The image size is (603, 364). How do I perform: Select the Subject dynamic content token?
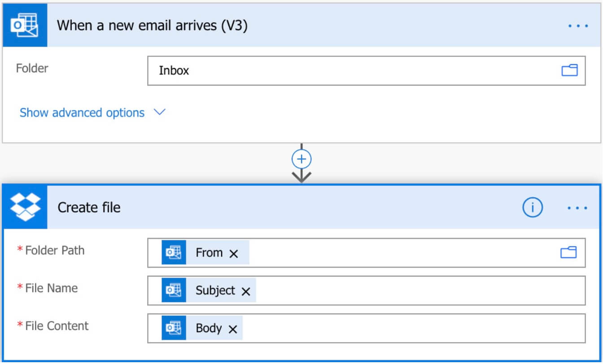(214, 290)
